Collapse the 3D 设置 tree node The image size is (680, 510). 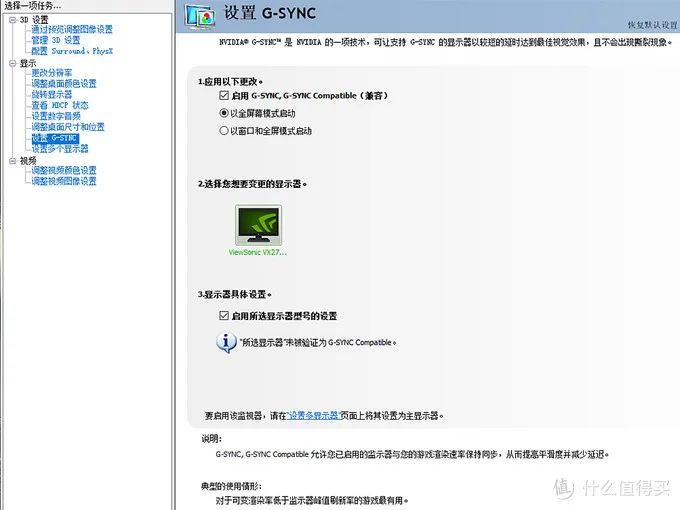13,20
